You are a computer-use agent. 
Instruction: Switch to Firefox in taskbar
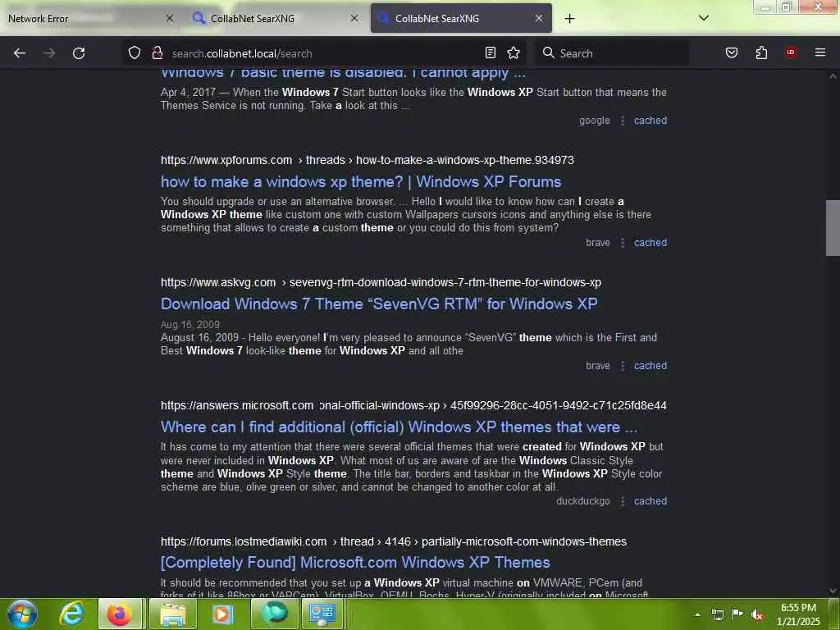click(120, 614)
